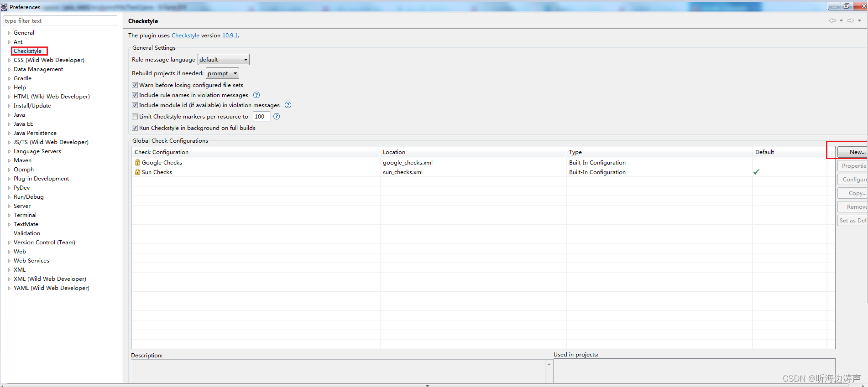The height and width of the screenshot is (387, 868).
Task: Click the Configure button
Action: tap(852, 180)
